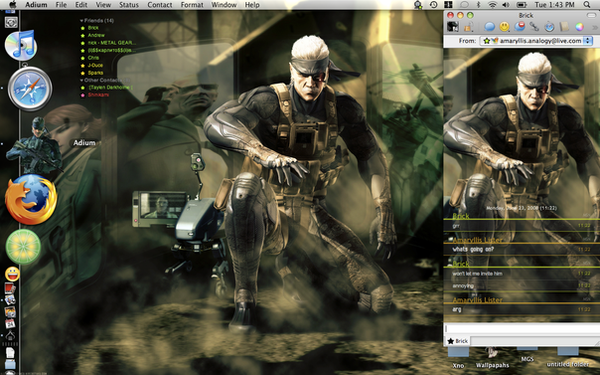
Task: Click the block contact bubble icon
Action: click(x=519, y=26)
